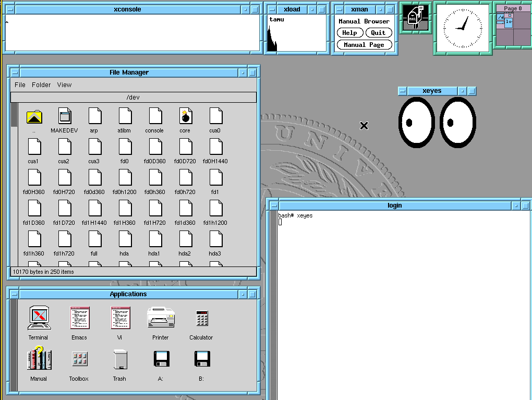532x400 pixels.
Task: Click the Applications window scrollbar
Action: [14, 345]
